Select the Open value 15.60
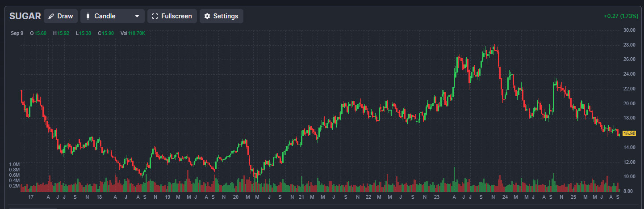Image resolution: width=644 pixels, height=209 pixels. pos(41,33)
